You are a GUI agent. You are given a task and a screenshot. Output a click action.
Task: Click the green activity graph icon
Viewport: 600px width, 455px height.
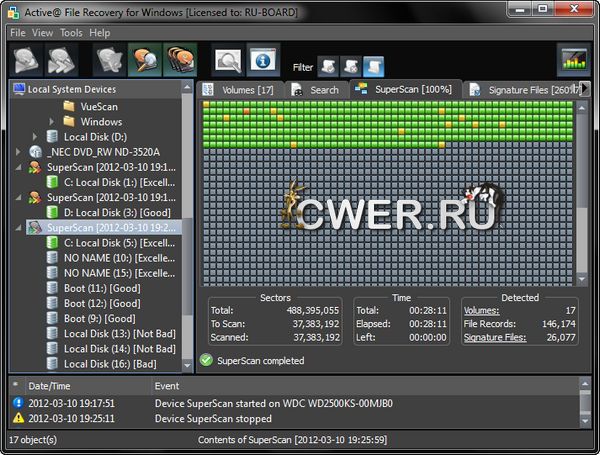pos(573,62)
